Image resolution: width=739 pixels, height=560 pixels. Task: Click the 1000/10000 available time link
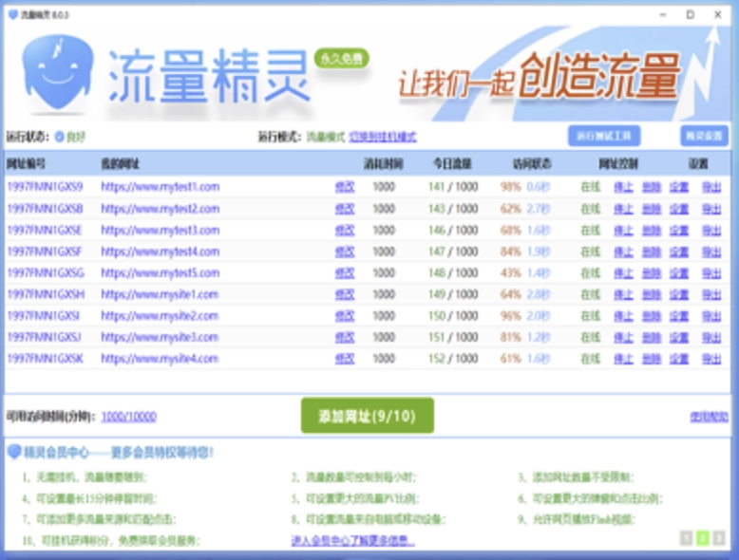128,417
